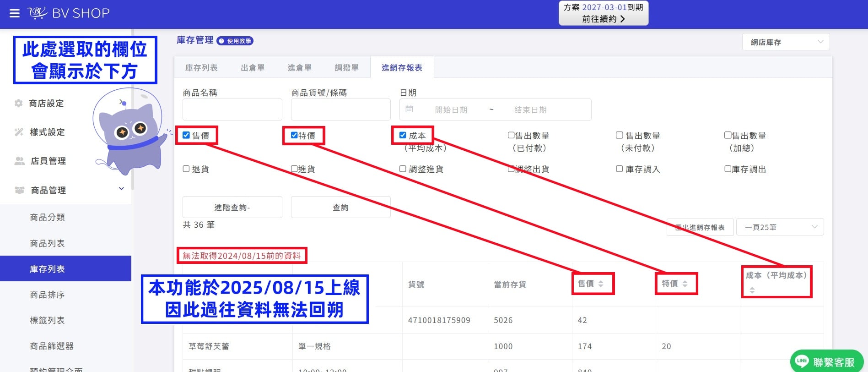This screenshot has height=372, width=868.
Task: Focus the 商品貨號/條碼 input field
Action: click(340, 109)
